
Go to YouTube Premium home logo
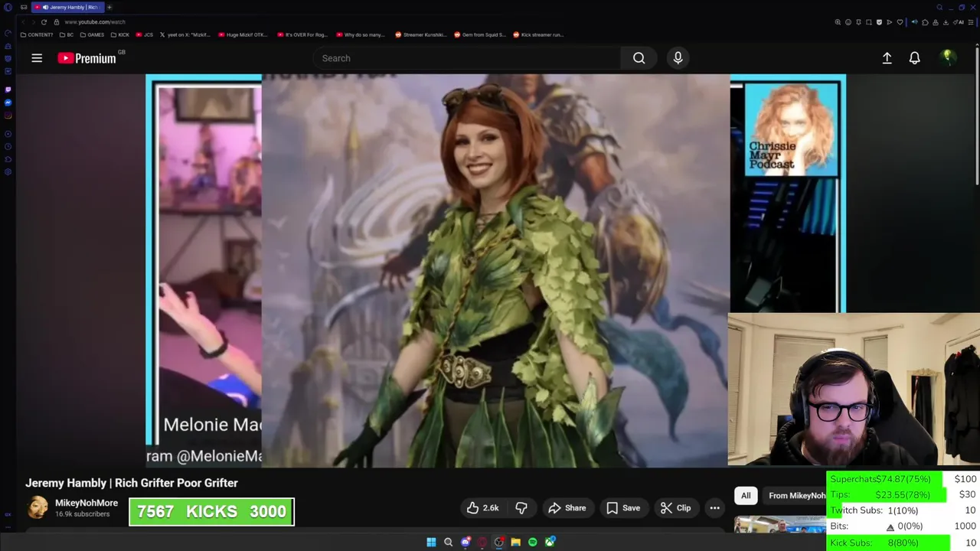pyautogui.click(x=87, y=58)
